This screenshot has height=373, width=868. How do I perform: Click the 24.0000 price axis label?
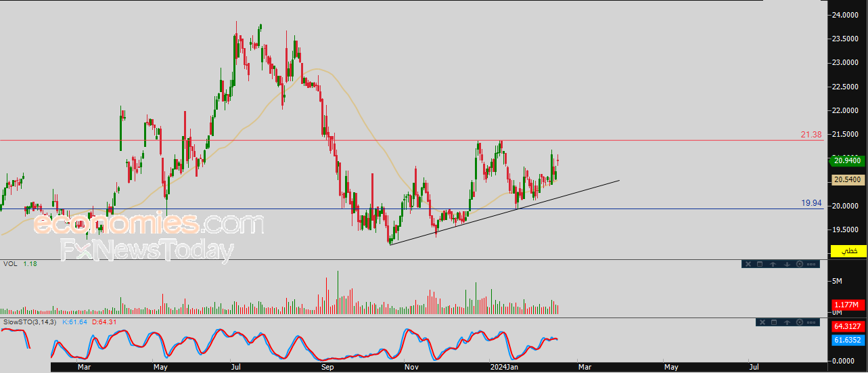[846, 15]
